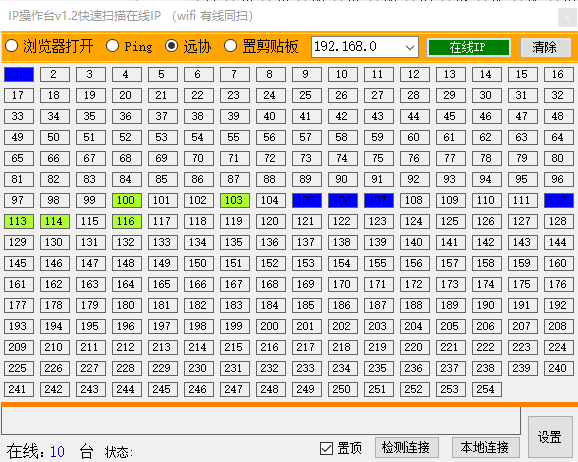Select the 远协 radio option
The width and height of the screenshot is (578, 462).
click(188, 46)
